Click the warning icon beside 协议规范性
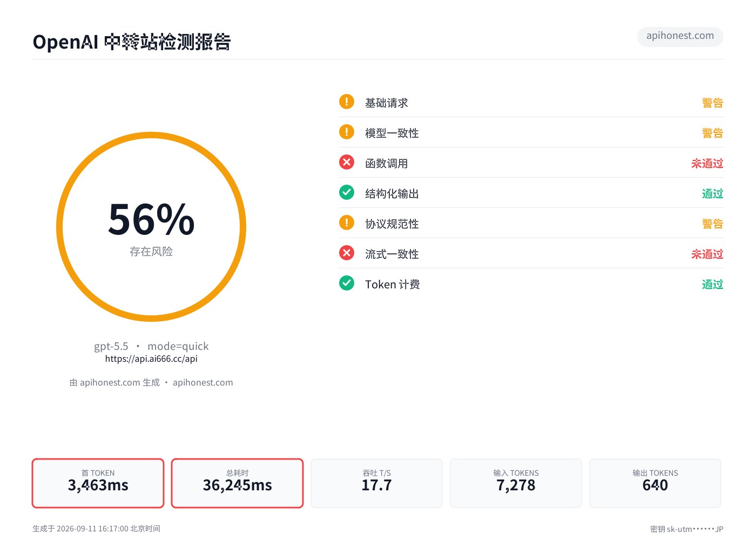The image size is (756, 540). click(x=347, y=222)
